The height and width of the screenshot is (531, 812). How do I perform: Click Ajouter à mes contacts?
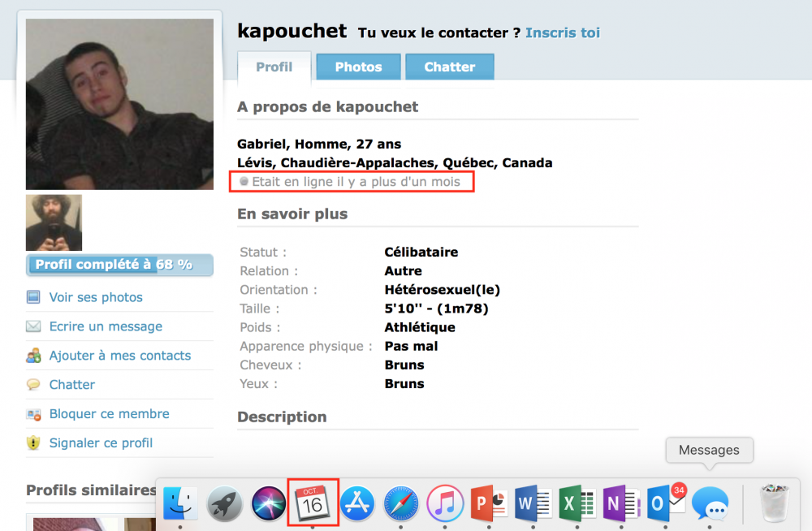click(x=120, y=356)
